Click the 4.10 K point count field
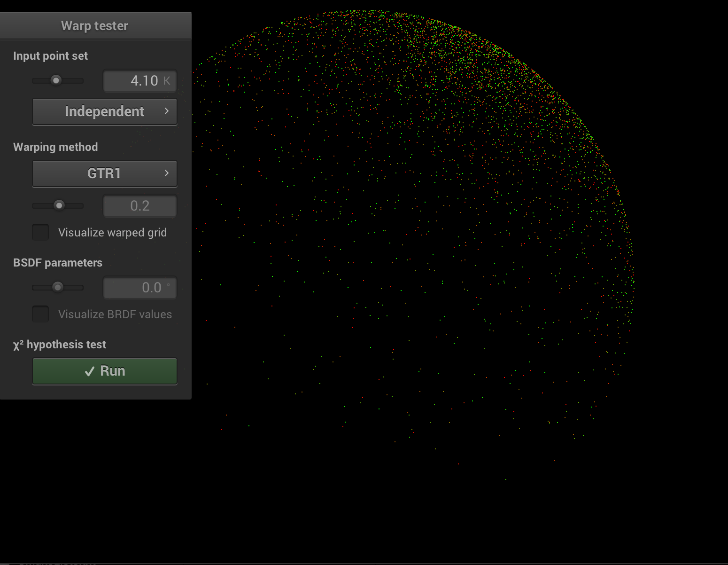 (x=140, y=81)
